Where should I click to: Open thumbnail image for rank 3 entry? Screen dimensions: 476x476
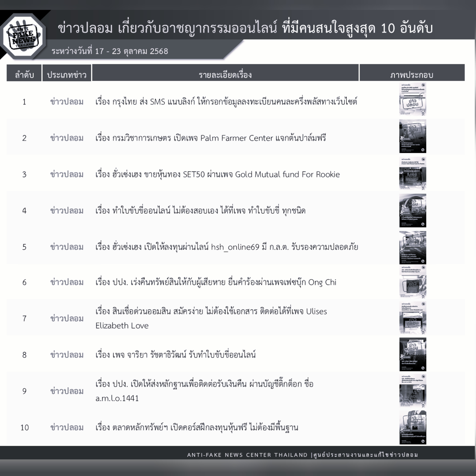pyautogui.click(x=413, y=174)
